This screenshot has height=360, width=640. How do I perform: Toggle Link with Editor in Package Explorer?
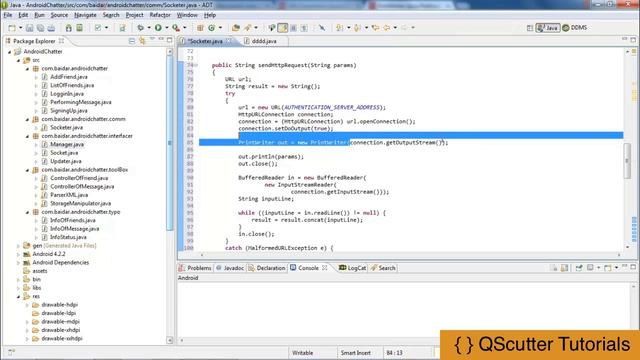(142, 41)
